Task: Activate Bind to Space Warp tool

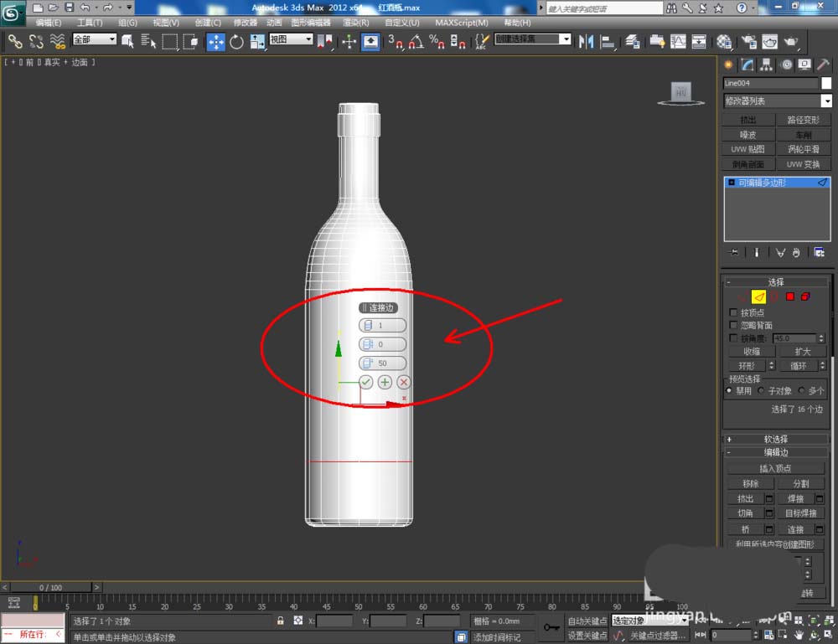Action: click(58, 41)
